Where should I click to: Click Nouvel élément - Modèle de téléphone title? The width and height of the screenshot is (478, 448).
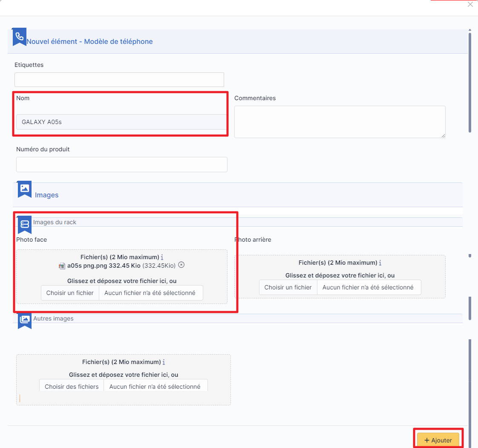point(89,41)
